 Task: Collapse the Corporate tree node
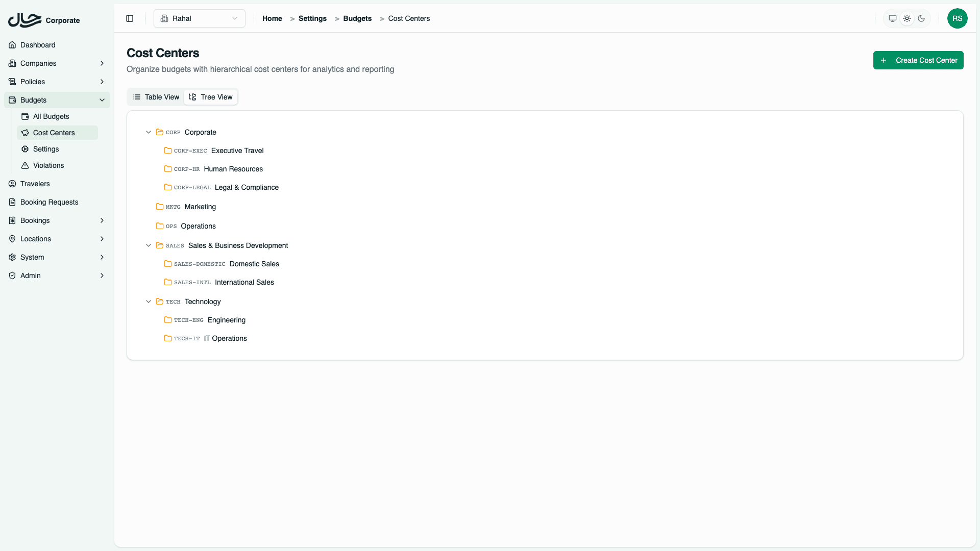coord(149,132)
